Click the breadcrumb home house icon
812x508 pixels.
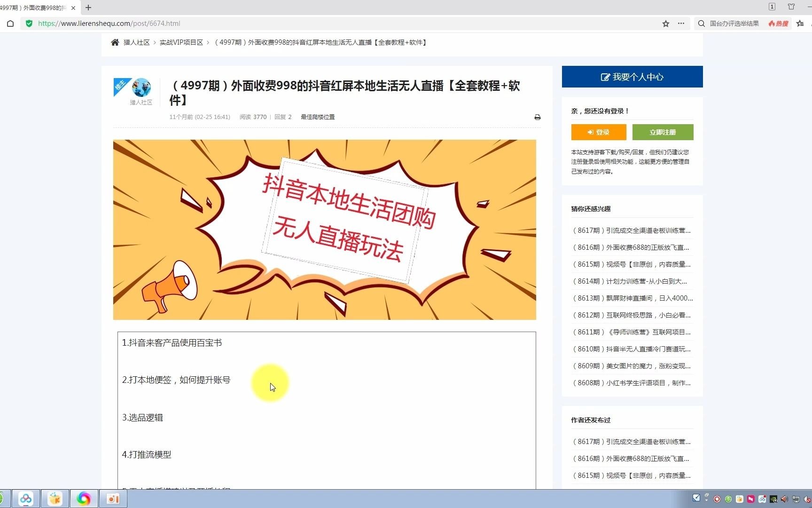point(115,42)
